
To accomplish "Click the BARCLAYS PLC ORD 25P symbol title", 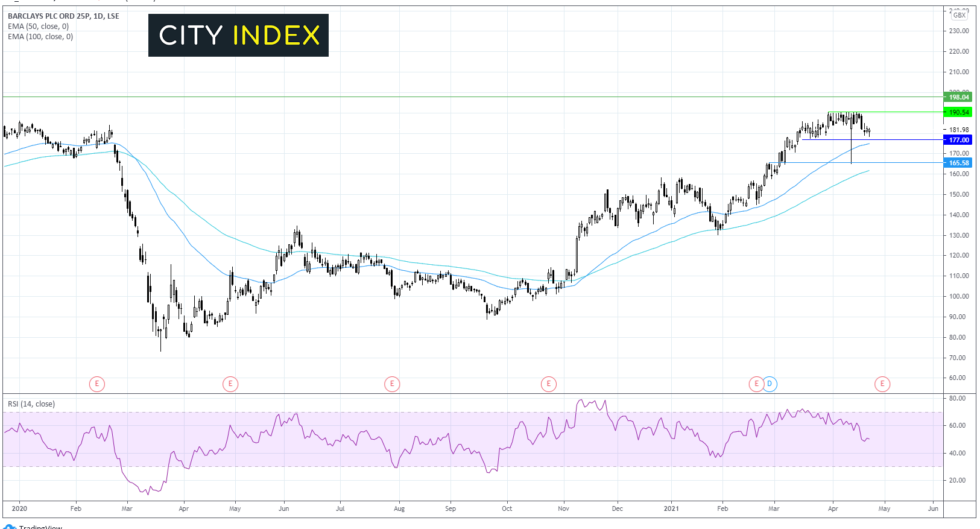I will point(63,16).
